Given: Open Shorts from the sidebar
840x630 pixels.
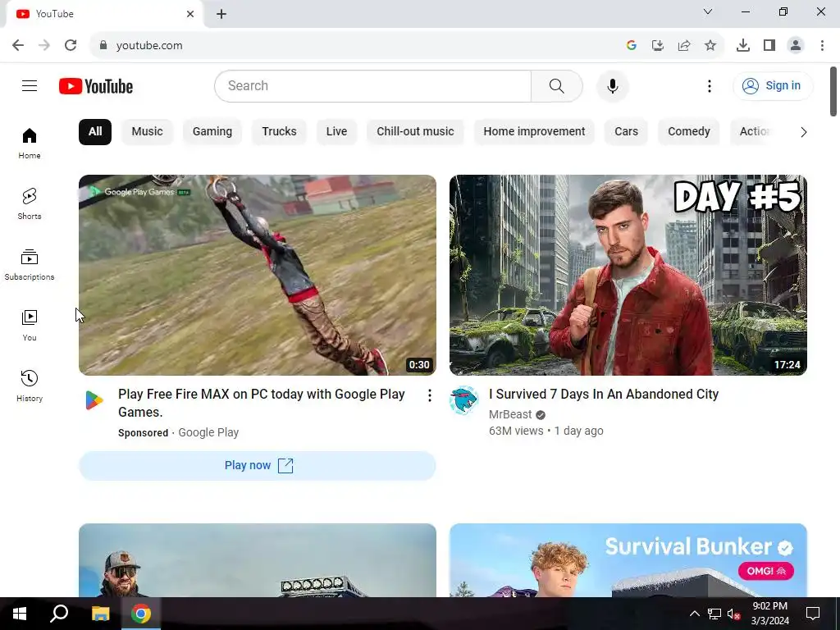Looking at the screenshot, I should pos(30,204).
